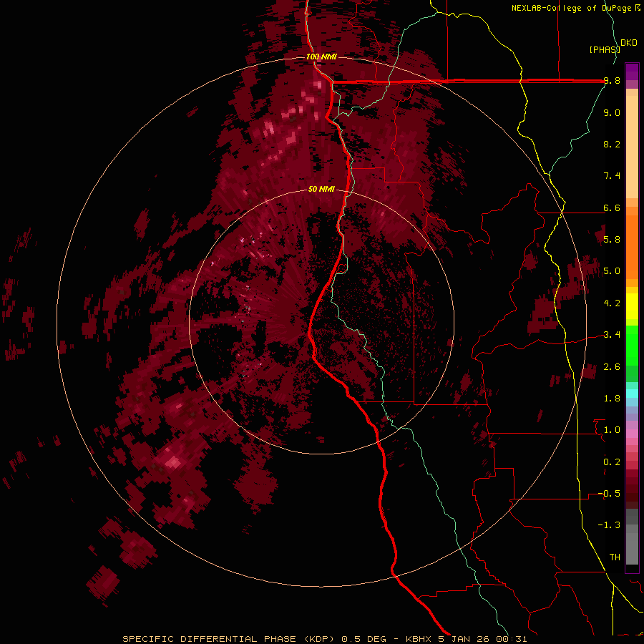Pick the orange segment of color bar
Screen dimensions: 644x644
pyautogui.click(x=632, y=247)
